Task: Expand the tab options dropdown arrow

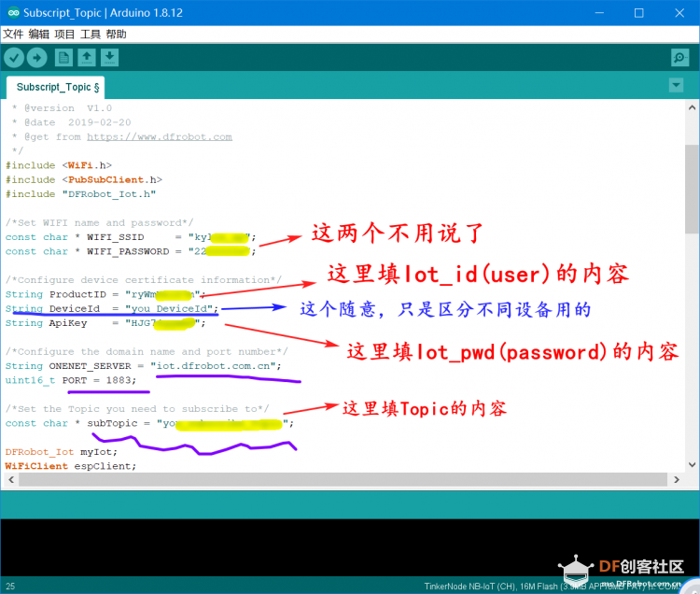Action: tap(676, 85)
